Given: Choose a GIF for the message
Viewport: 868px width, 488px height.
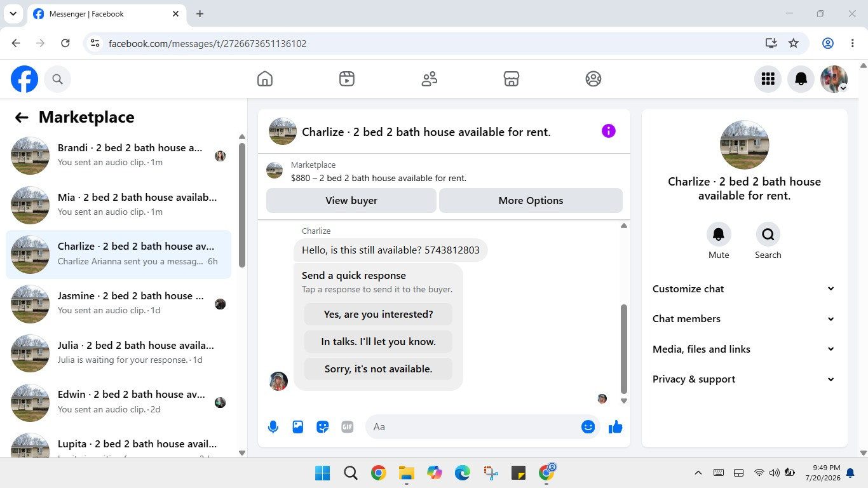Looking at the screenshot, I should 348,427.
